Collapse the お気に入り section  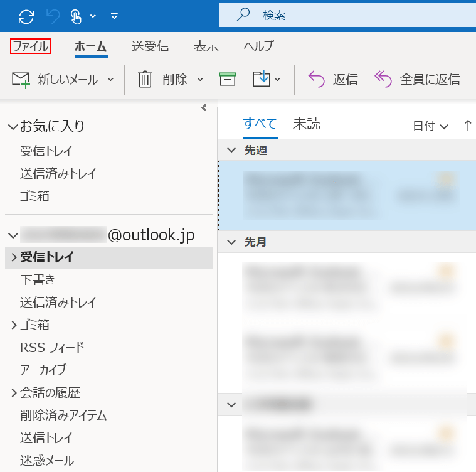click(x=13, y=127)
